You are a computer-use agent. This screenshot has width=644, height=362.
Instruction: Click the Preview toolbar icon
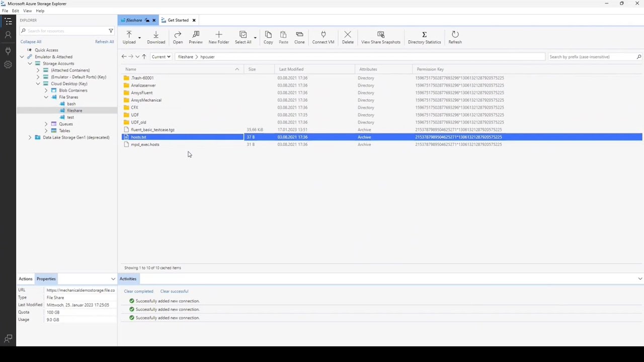(x=196, y=34)
